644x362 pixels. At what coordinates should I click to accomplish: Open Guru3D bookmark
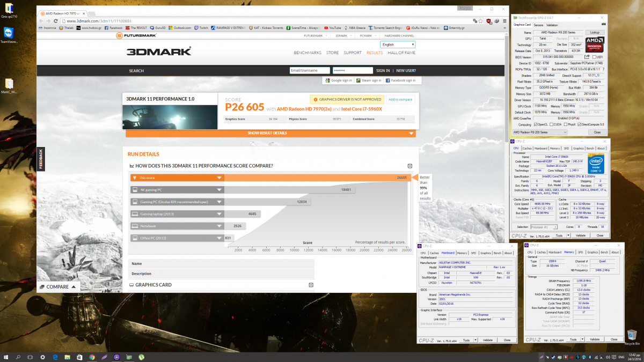pos(158,27)
